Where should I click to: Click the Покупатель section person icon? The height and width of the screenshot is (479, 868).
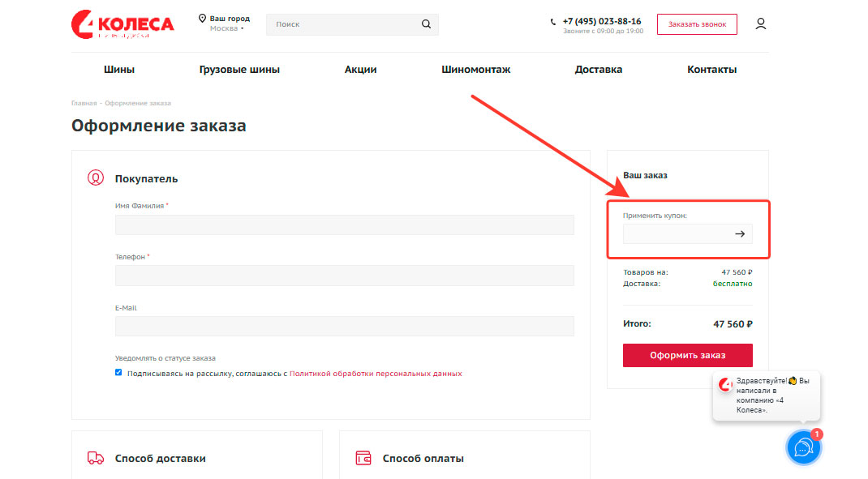point(95,177)
